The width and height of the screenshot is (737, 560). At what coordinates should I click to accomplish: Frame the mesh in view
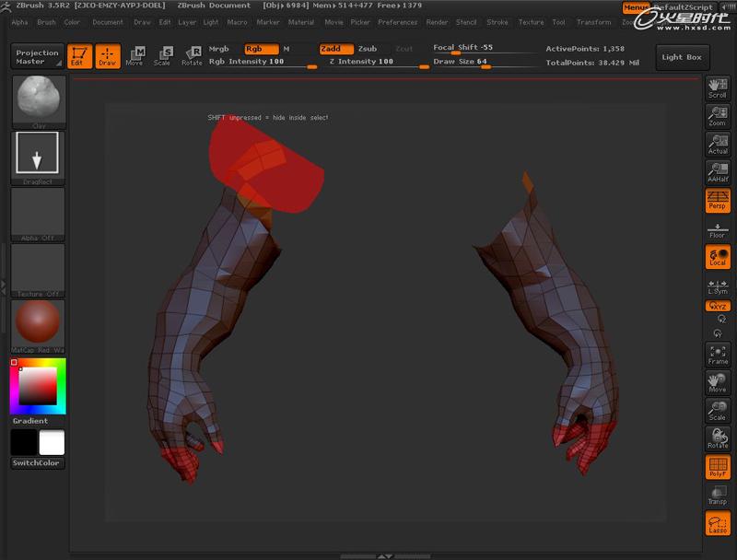click(718, 355)
